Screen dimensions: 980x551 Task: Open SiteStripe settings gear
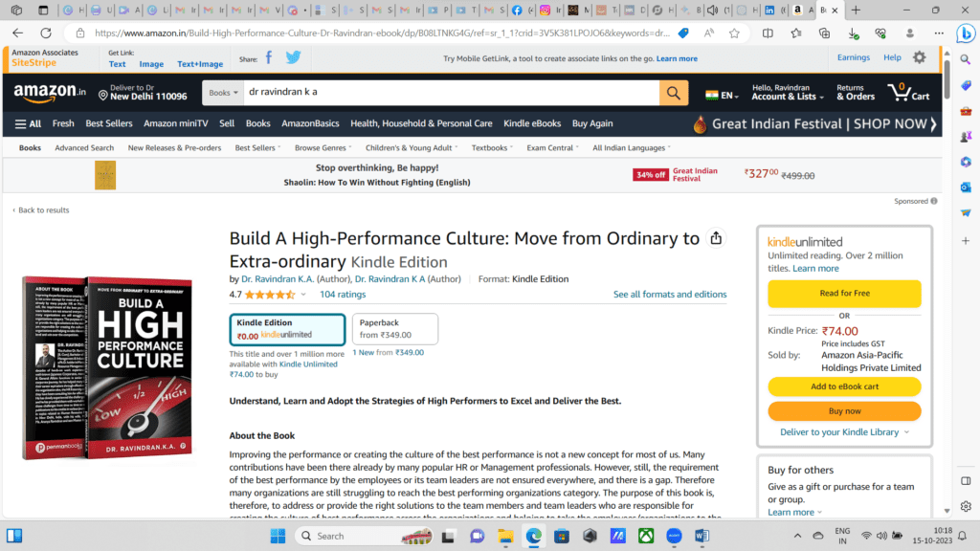[x=920, y=57]
